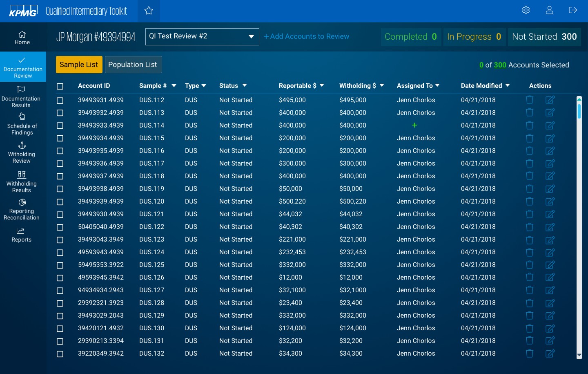The width and height of the screenshot is (588, 374).
Task: Click the Account ID column header
Action: tap(94, 86)
